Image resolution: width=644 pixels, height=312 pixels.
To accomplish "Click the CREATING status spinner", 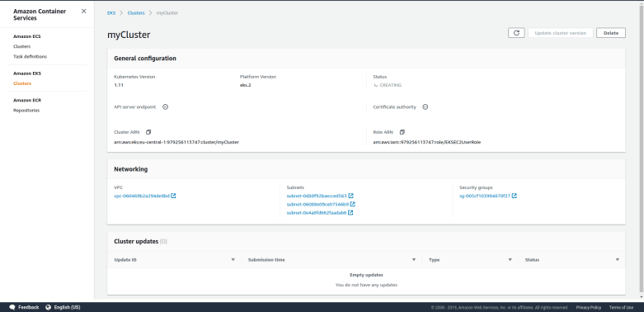I will (375, 85).
